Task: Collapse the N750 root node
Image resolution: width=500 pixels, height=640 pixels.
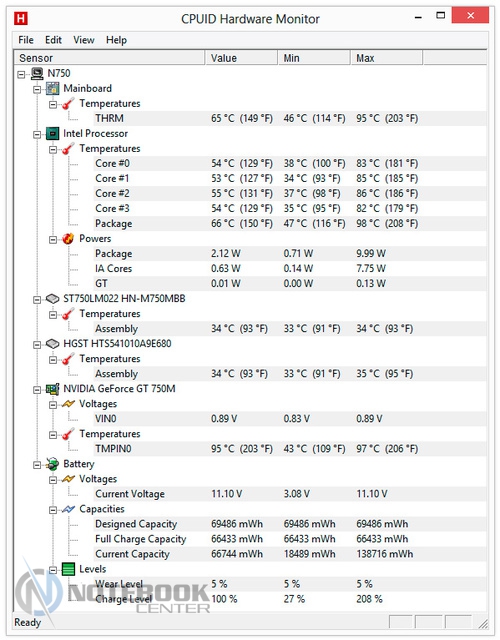Action: (x=21, y=74)
